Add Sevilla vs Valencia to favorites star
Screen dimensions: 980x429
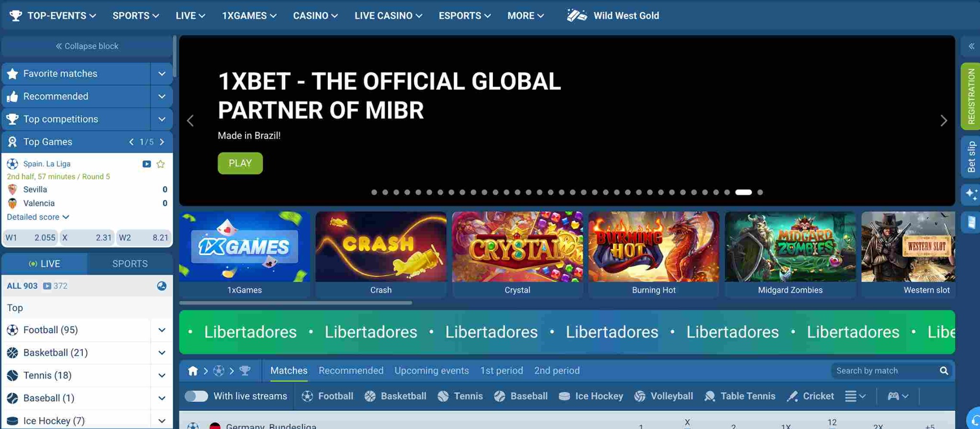pos(161,164)
